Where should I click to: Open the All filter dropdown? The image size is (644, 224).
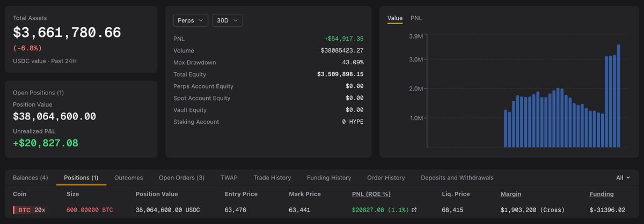623,177
